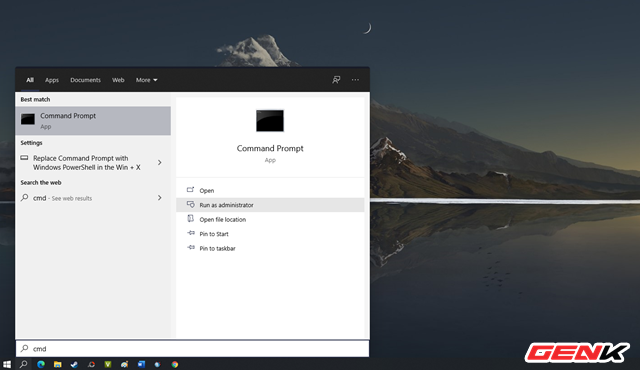Open Google Chrome from the taskbar
Viewport: 640px width, 370px height.
tap(175, 364)
